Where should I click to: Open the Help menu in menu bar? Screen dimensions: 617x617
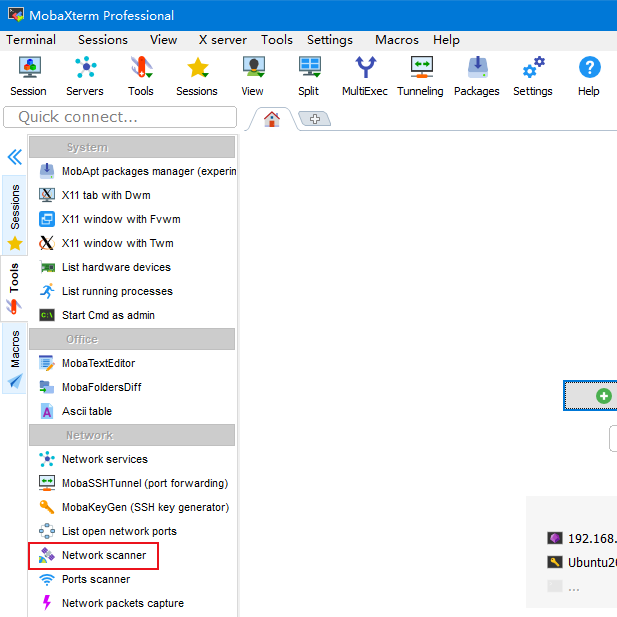[x=446, y=40]
